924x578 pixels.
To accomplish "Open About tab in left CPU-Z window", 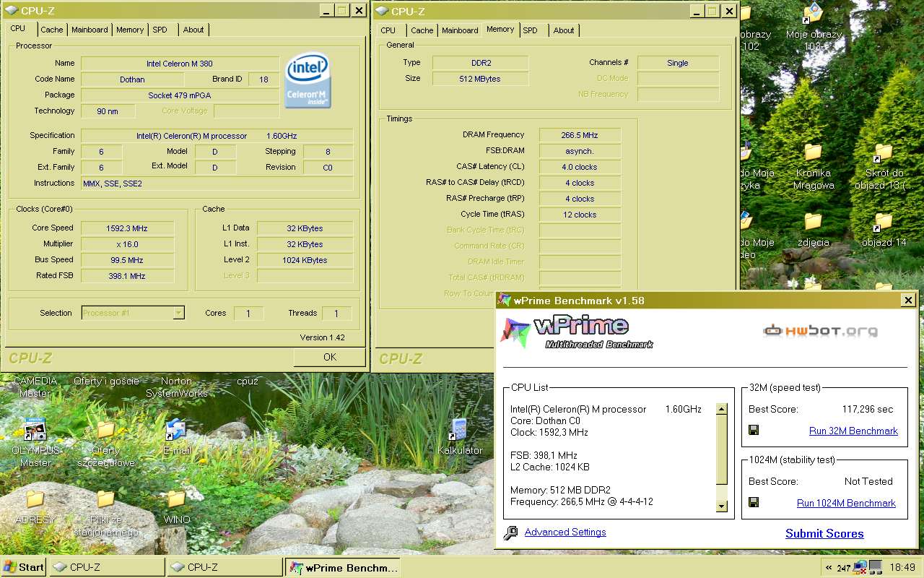I will tap(193, 30).
